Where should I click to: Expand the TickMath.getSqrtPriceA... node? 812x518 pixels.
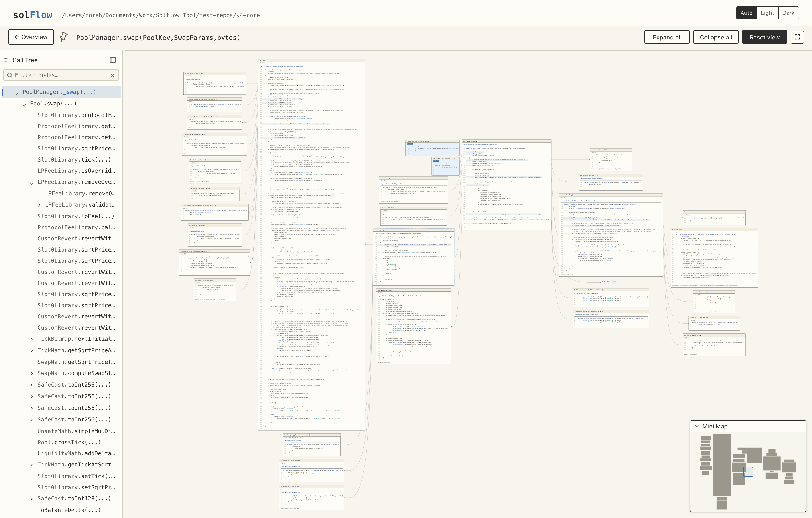(31, 350)
